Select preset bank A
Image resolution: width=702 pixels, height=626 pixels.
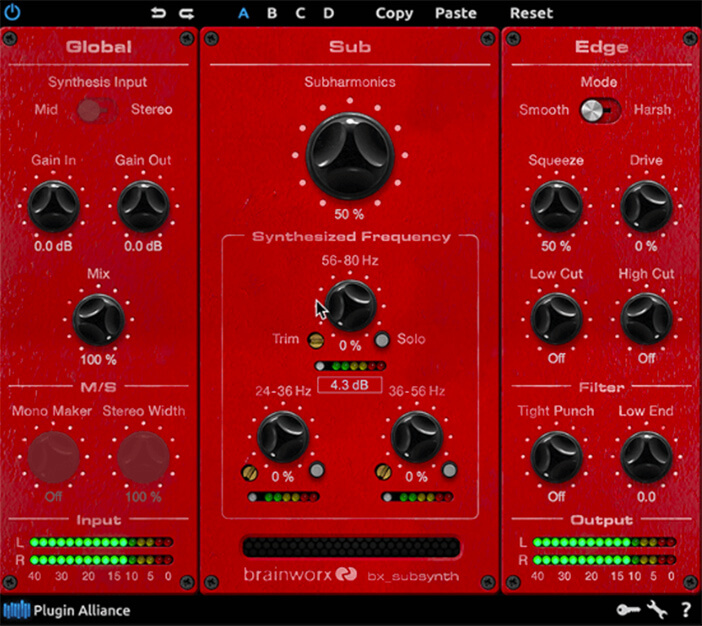pyautogui.click(x=244, y=14)
